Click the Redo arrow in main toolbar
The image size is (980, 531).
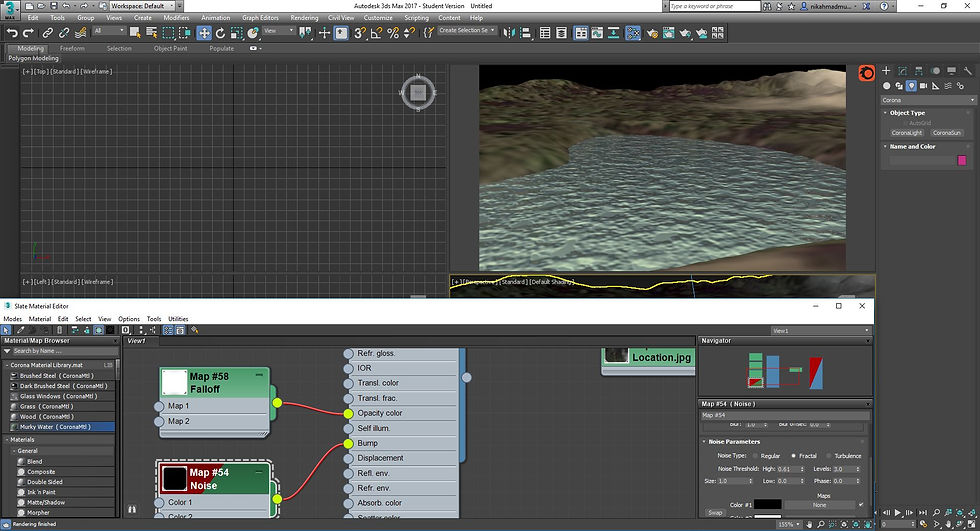pos(28,33)
